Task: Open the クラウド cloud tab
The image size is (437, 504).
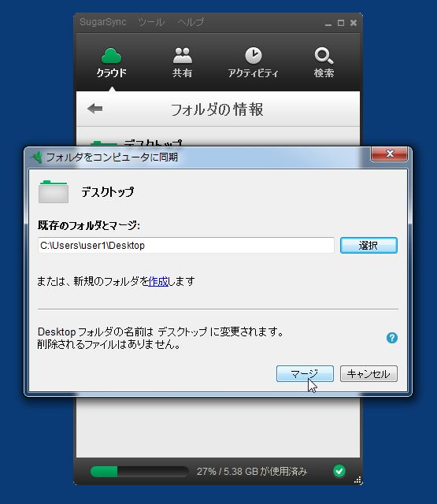Action: pos(111,63)
